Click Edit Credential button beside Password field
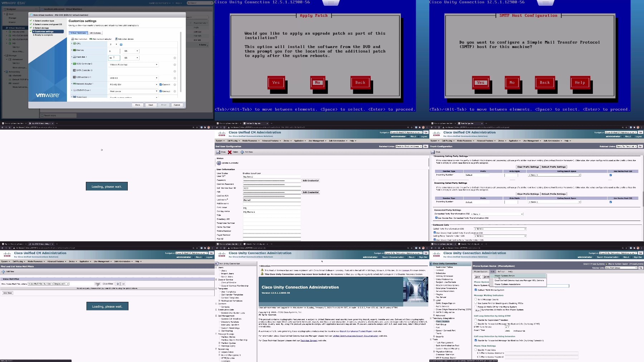Screen dimensions: 644x362 311,180
